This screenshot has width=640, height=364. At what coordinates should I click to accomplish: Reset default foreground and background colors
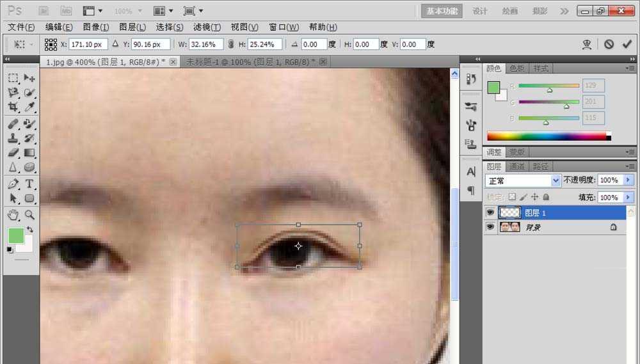tap(10, 249)
